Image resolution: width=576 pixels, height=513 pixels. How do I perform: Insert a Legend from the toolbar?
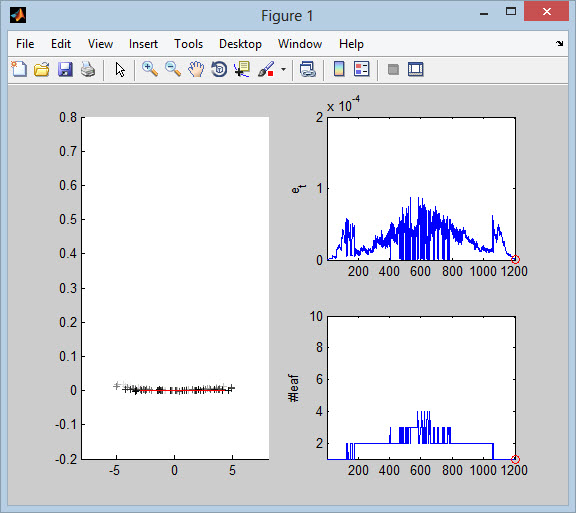point(361,69)
